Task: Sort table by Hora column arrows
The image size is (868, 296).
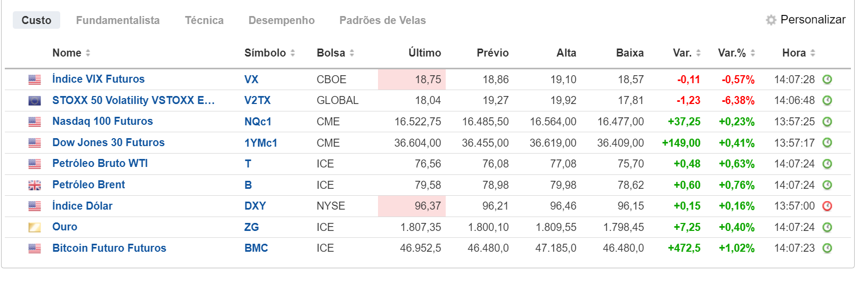Action: tap(813, 53)
